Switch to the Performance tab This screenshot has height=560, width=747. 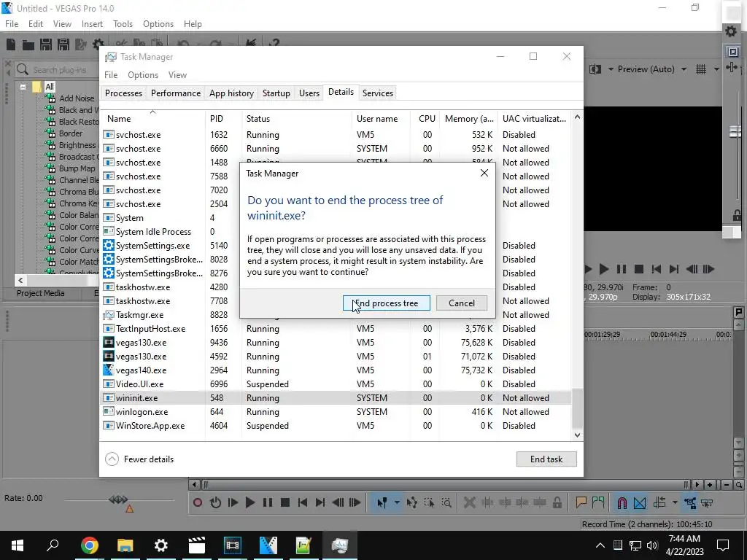tap(175, 93)
